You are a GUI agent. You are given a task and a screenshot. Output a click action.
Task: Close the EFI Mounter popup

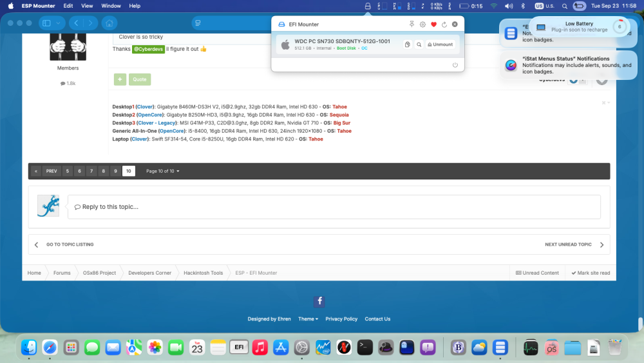click(455, 25)
